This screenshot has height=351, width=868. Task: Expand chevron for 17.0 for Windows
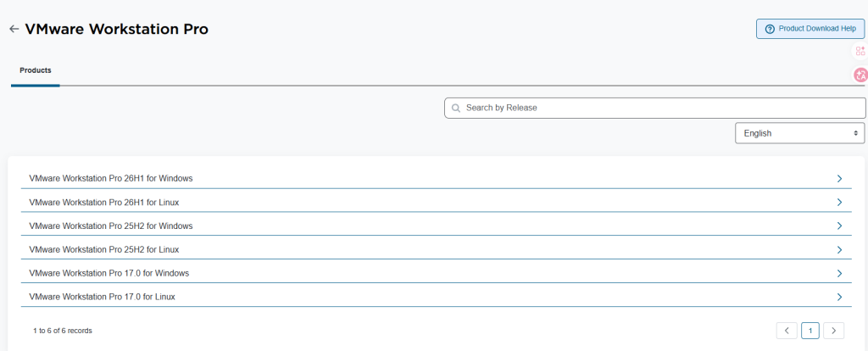(x=840, y=274)
